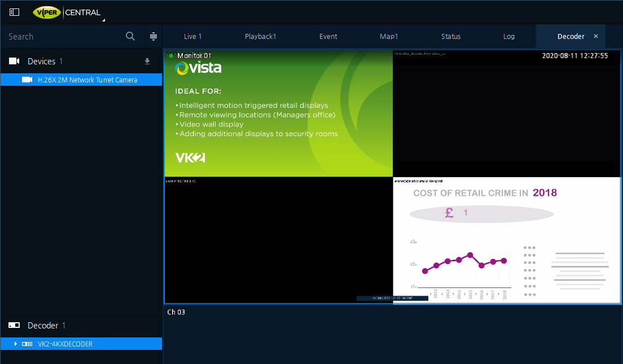Click the camera icon of the H.26X row
The height and width of the screenshot is (364, 623).
tap(27, 80)
